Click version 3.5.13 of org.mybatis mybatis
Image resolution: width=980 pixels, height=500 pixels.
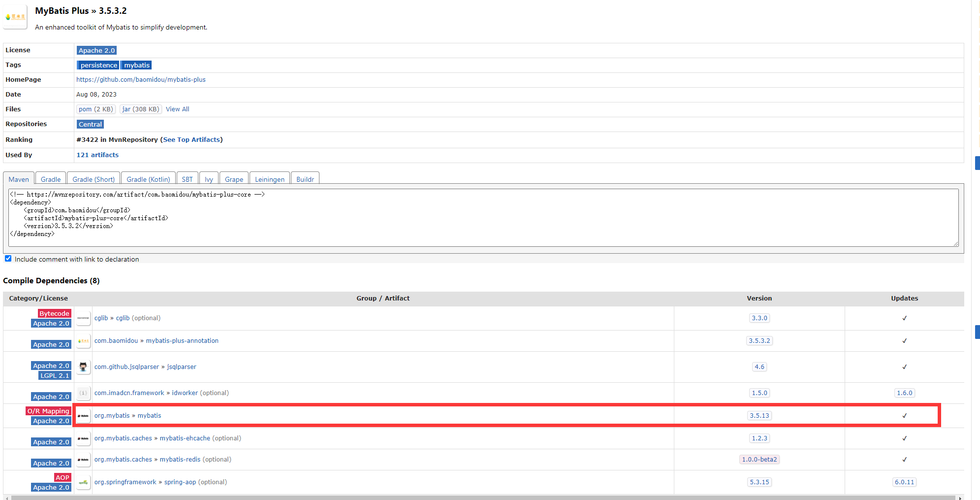pyautogui.click(x=759, y=415)
